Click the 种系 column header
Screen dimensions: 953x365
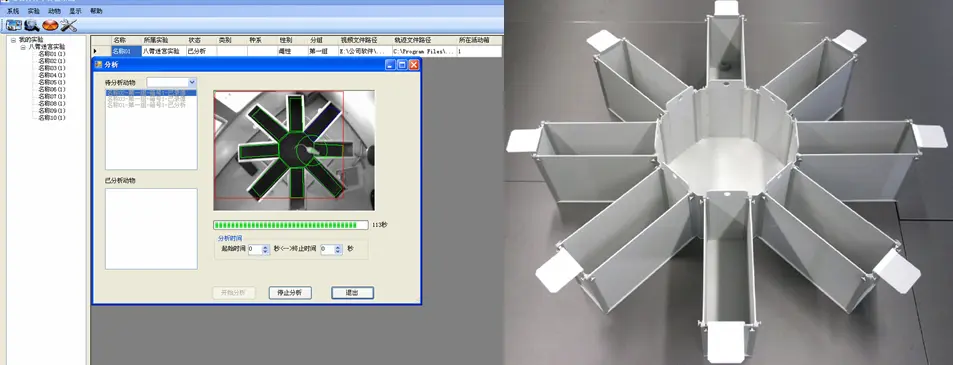click(x=262, y=40)
